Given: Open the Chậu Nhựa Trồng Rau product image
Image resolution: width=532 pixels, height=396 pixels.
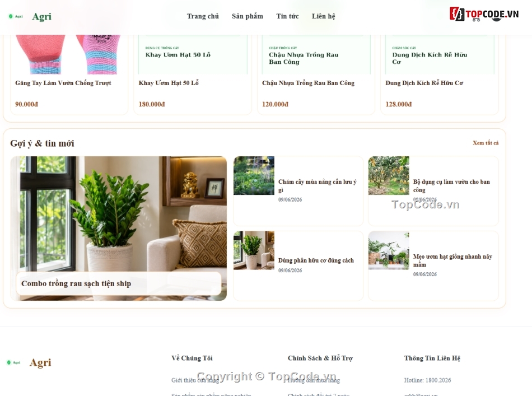Looking at the screenshot, I should point(316,54).
